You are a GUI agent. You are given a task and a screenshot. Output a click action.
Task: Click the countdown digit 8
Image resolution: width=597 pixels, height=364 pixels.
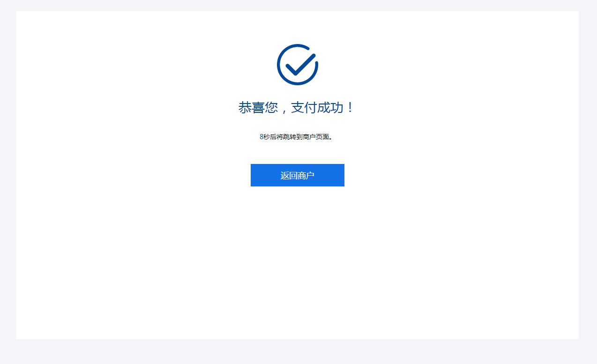[x=261, y=137]
